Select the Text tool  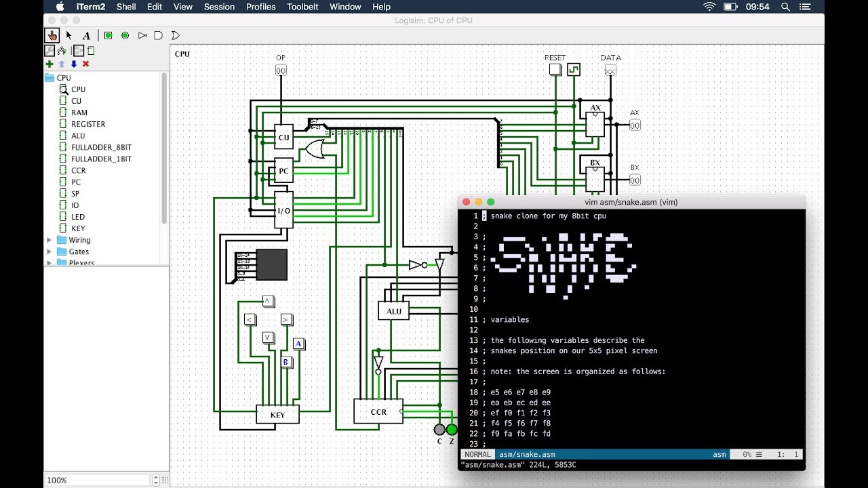86,35
